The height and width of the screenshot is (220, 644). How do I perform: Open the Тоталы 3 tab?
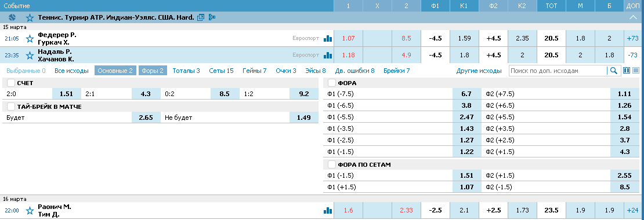tap(186, 71)
